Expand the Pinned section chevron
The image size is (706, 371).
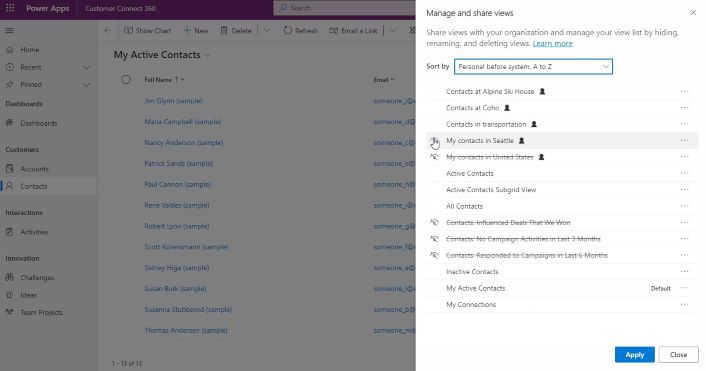click(x=86, y=85)
